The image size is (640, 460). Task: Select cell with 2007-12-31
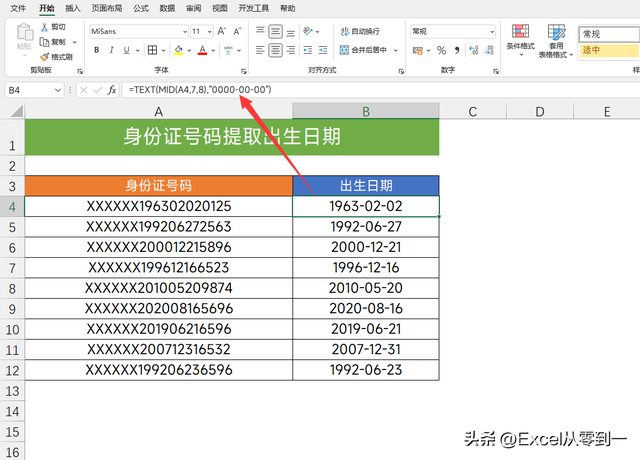pos(366,349)
